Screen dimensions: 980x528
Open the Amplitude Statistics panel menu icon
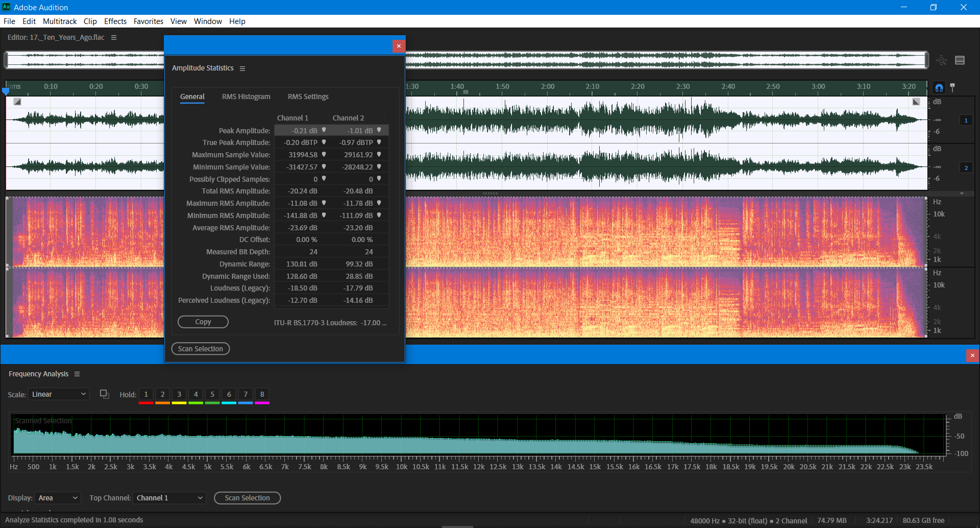pyautogui.click(x=242, y=68)
